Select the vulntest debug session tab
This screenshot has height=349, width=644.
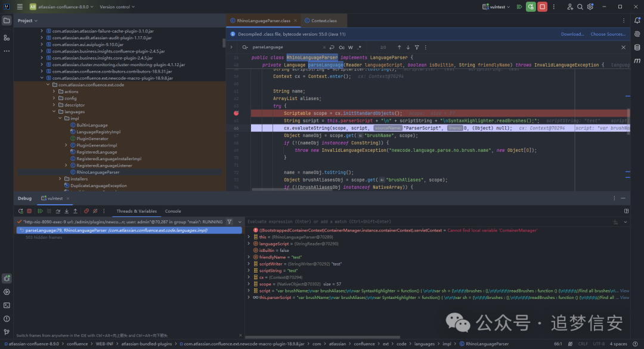(55, 198)
